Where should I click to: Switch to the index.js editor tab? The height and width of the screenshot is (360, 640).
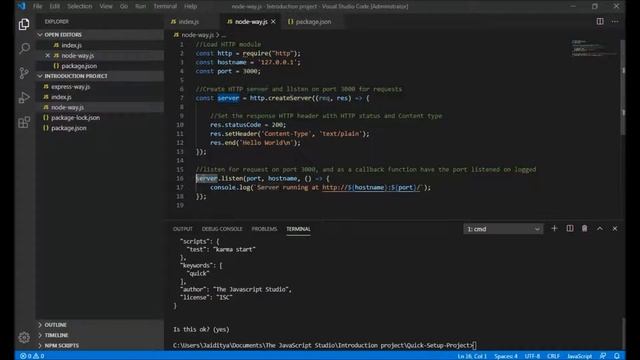[x=191, y=22]
